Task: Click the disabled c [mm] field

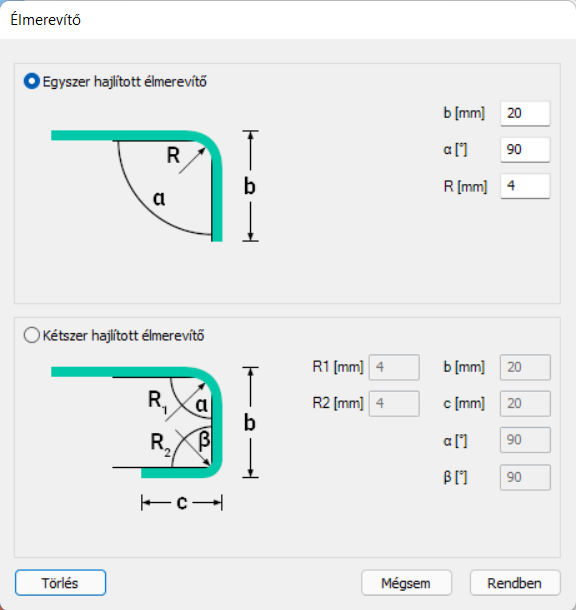Action: pyautogui.click(x=525, y=403)
